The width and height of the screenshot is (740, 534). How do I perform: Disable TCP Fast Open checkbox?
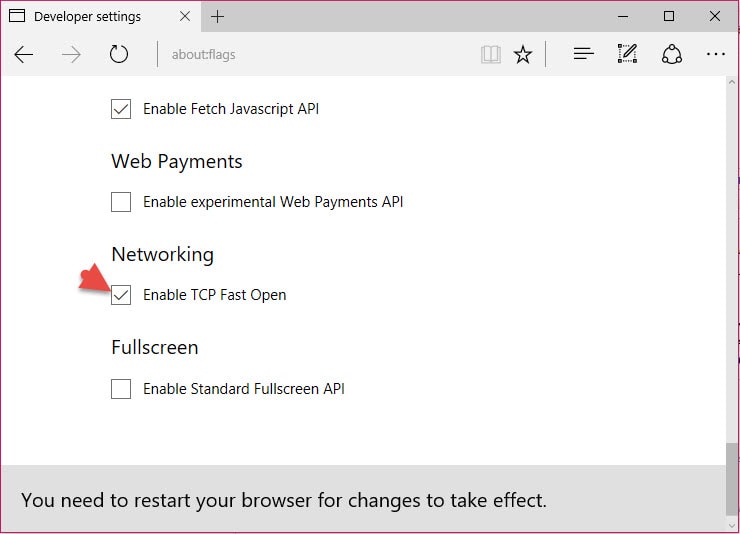(121, 295)
